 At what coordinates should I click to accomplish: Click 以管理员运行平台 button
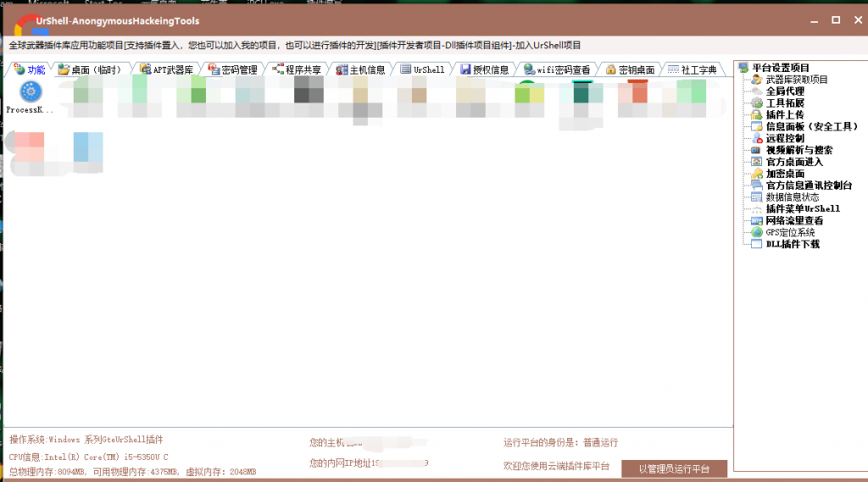(x=674, y=468)
